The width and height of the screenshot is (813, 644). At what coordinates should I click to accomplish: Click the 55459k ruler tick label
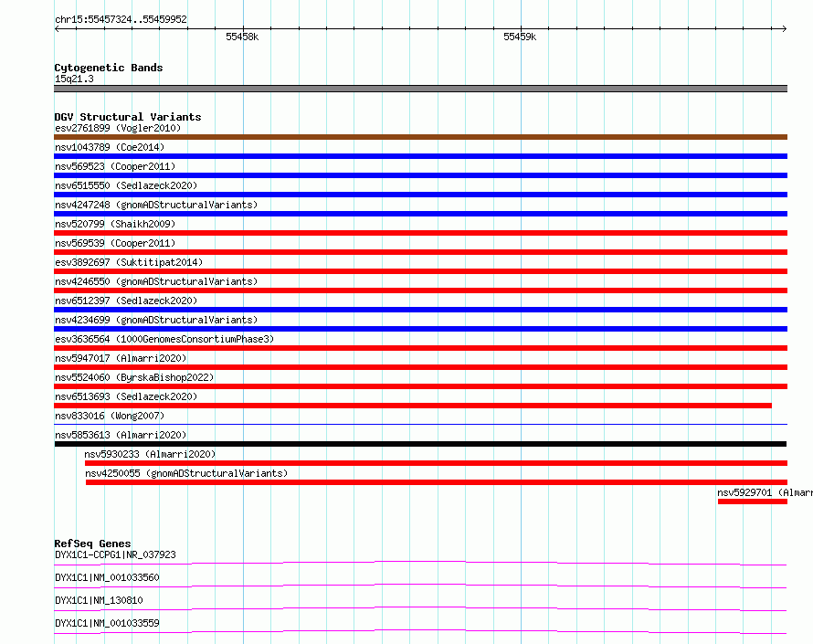(x=520, y=37)
